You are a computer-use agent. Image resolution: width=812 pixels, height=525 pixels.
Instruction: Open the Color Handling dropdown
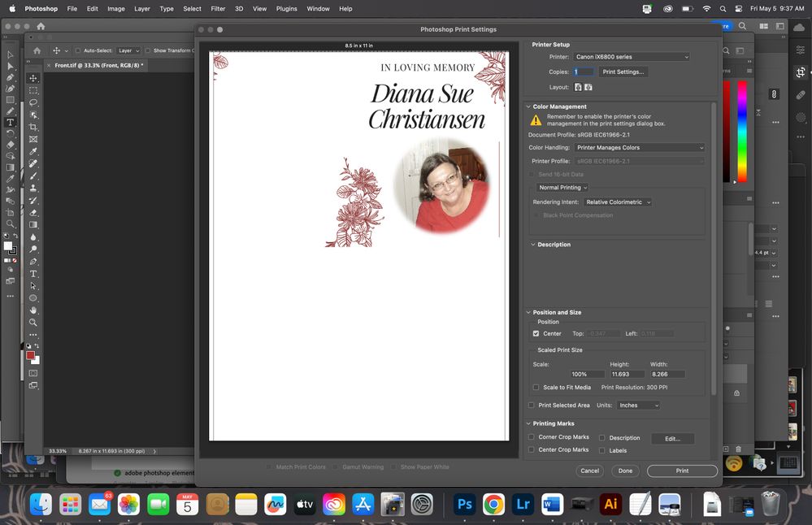pyautogui.click(x=639, y=147)
